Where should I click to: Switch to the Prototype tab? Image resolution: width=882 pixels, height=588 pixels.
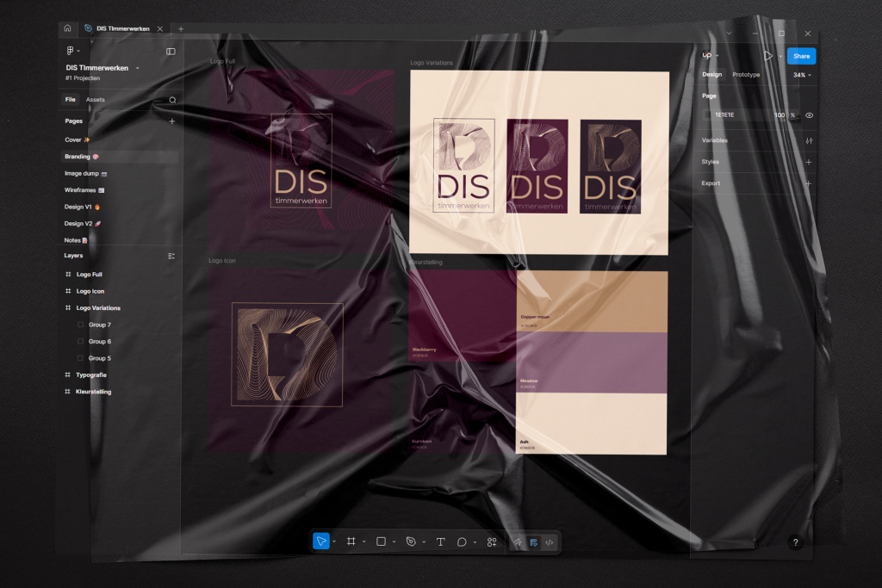[x=746, y=75]
